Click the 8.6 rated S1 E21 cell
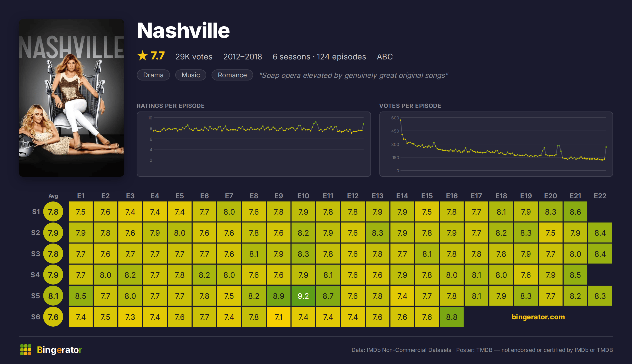 (575, 212)
